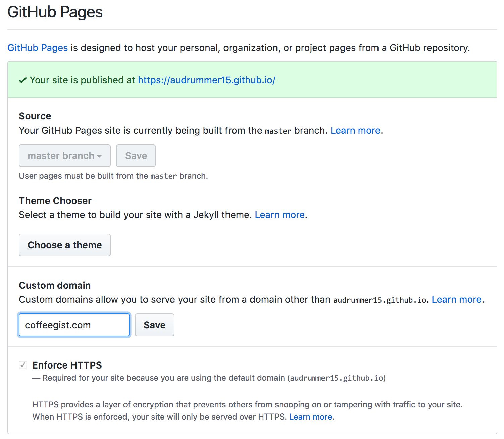This screenshot has height=439, width=504.
Task: Click the Enforce HTTPS label text
Action: [67, 365]
